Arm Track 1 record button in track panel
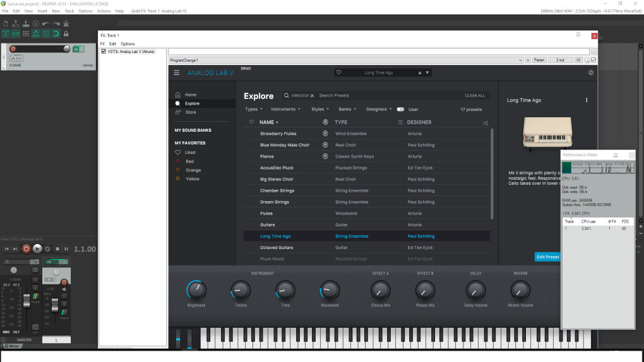644x362 pixels. pyautogui.click(x=13, y=49)
